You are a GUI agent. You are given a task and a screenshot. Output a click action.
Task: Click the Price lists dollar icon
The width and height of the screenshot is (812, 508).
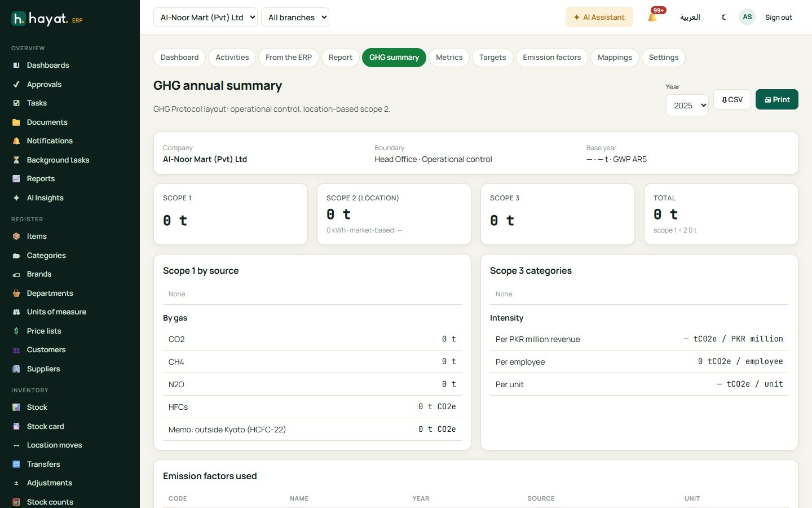click(x=16, y=331)
